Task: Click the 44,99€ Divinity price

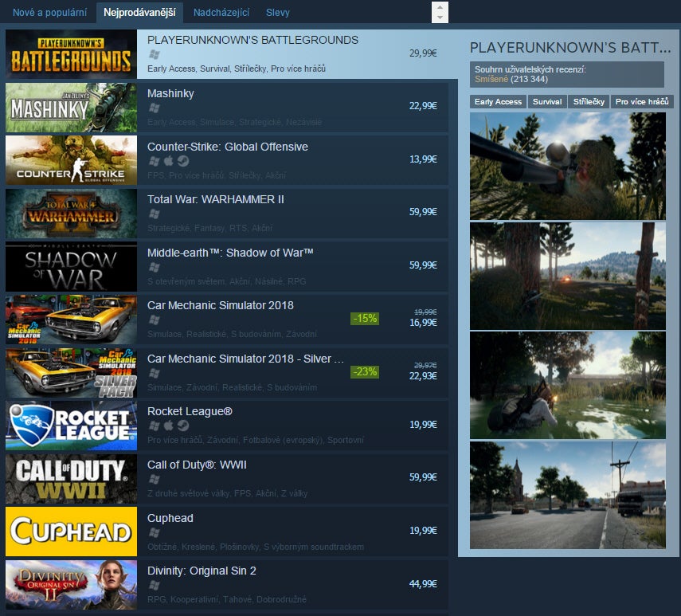Action: (x=423, y=584)
